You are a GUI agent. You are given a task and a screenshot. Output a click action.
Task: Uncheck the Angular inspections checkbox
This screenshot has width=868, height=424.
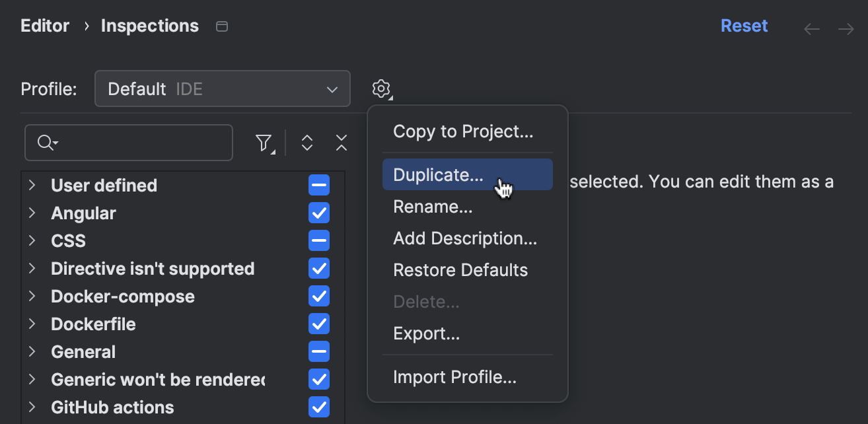pyautogui.click(x=319, y=213)
